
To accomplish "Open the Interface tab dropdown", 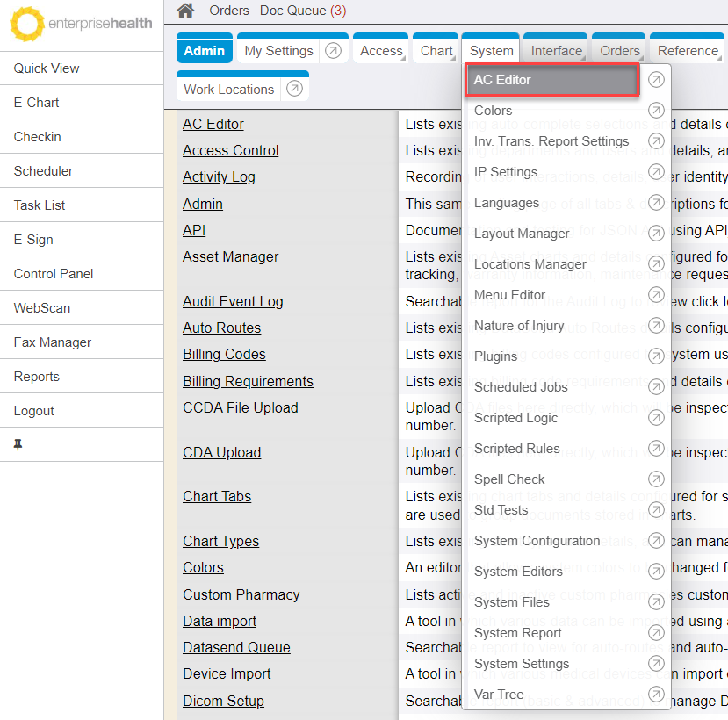I will (557, 51).
